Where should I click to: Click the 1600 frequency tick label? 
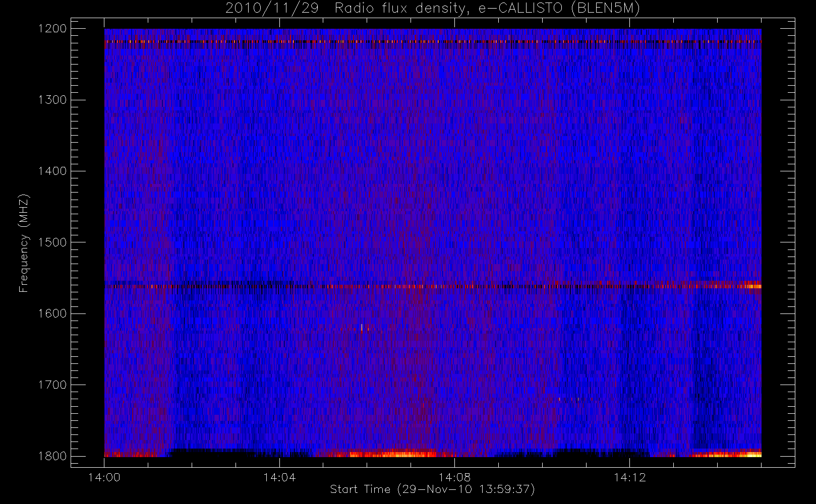coord(52,313)
